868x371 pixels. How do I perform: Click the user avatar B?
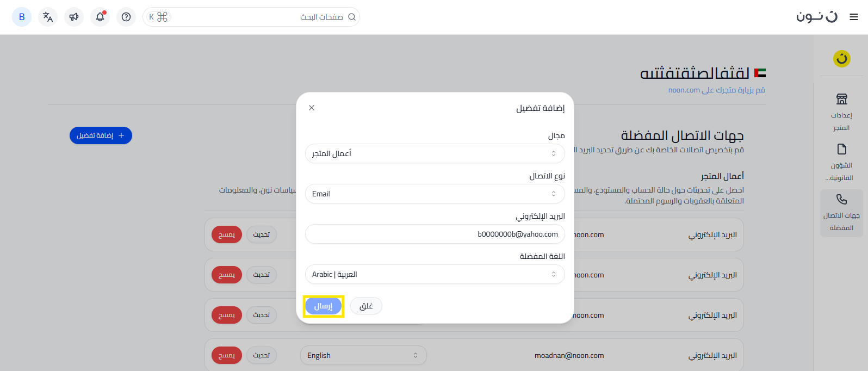pyautogui.click(x=22, y=17)
